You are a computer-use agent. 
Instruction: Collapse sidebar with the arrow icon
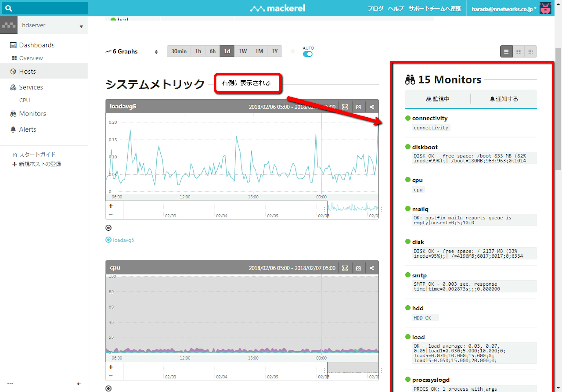click(79, 384)
